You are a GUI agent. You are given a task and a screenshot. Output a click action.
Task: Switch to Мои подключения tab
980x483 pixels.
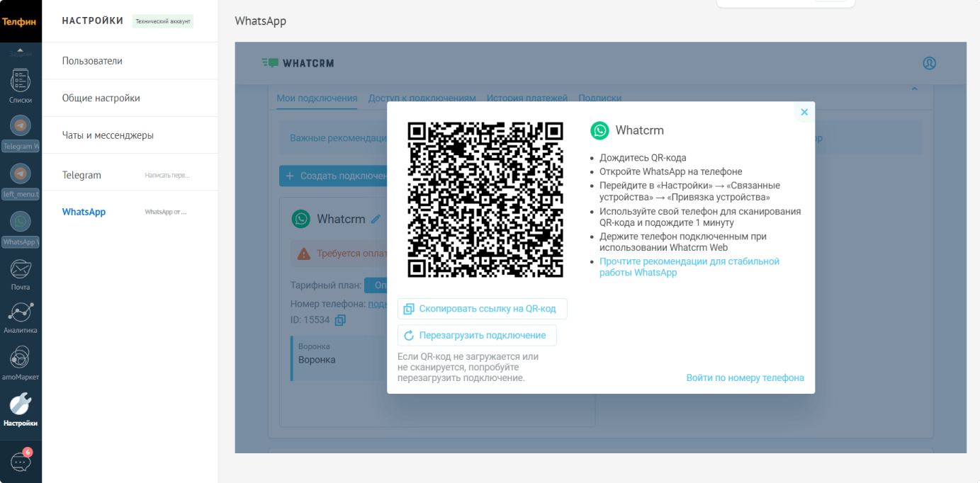(x=317, y=98)
